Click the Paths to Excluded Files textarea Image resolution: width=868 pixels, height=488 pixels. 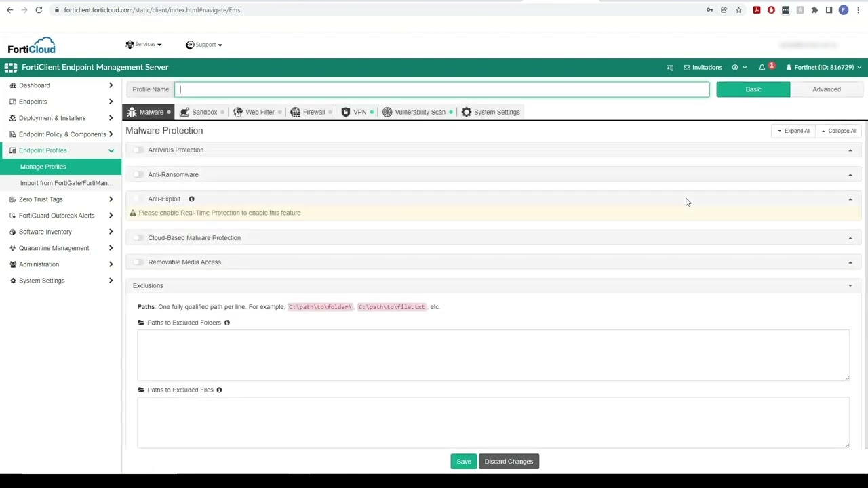pyautogui.click(x=493, y=422)
